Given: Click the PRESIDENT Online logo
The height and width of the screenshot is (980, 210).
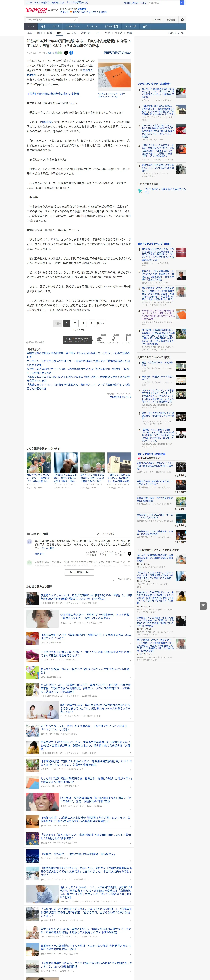Looking at the screenshot, I should tap(117, 53).
